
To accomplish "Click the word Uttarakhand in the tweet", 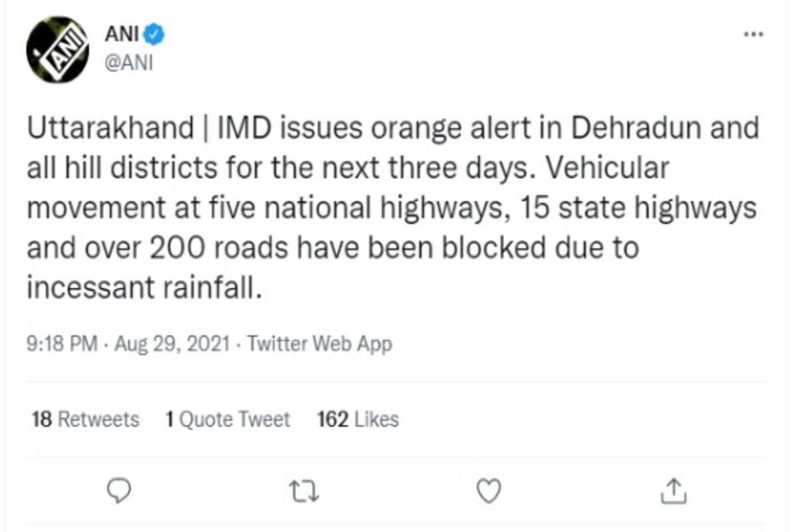I will [110, 128].
